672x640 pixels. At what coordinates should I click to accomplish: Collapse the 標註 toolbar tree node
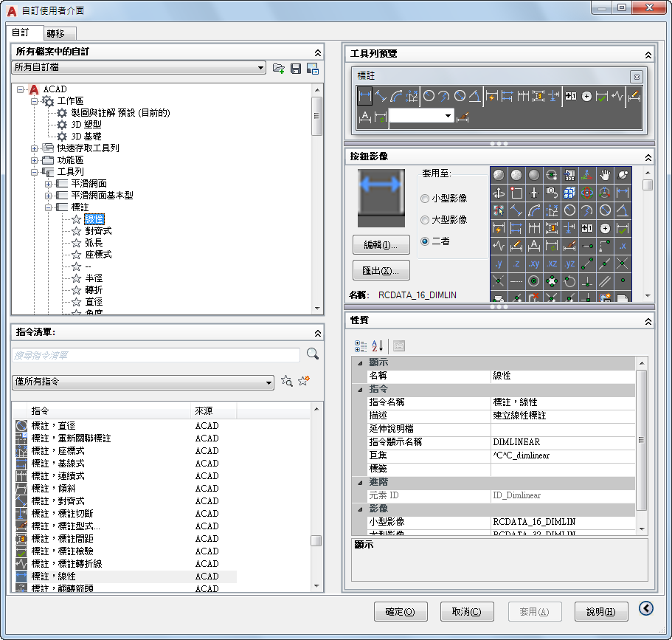coord(48,207)
